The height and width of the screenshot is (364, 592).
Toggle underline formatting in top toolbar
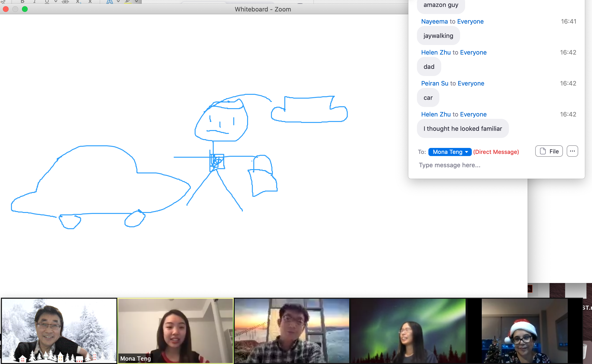47,1
